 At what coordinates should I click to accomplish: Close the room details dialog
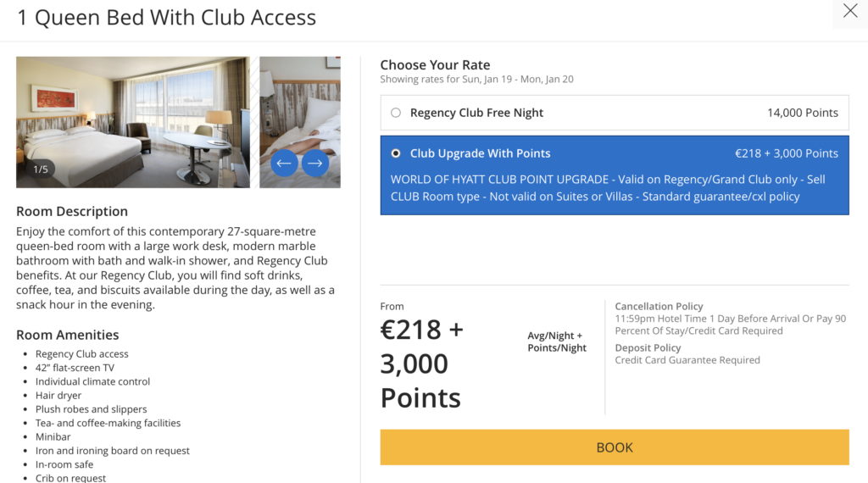[849, 12]
